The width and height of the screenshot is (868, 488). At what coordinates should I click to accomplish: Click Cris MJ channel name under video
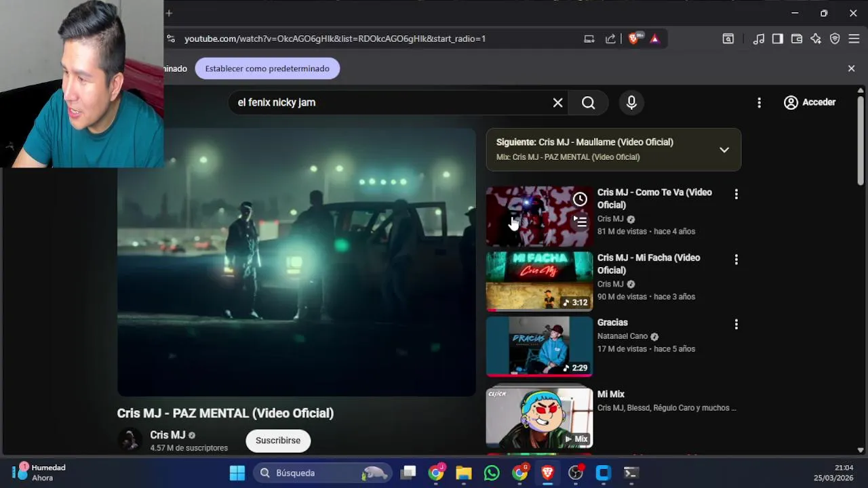tap(167, 435)
